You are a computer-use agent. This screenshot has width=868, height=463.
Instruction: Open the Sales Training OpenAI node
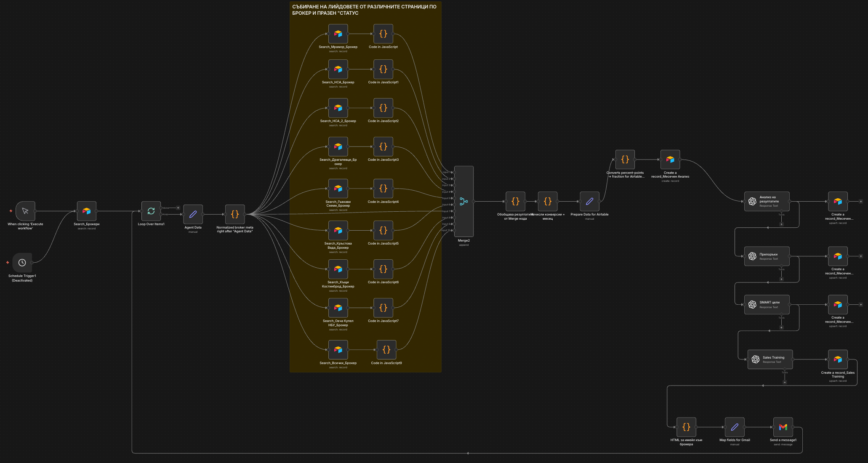tap(770, 359)
